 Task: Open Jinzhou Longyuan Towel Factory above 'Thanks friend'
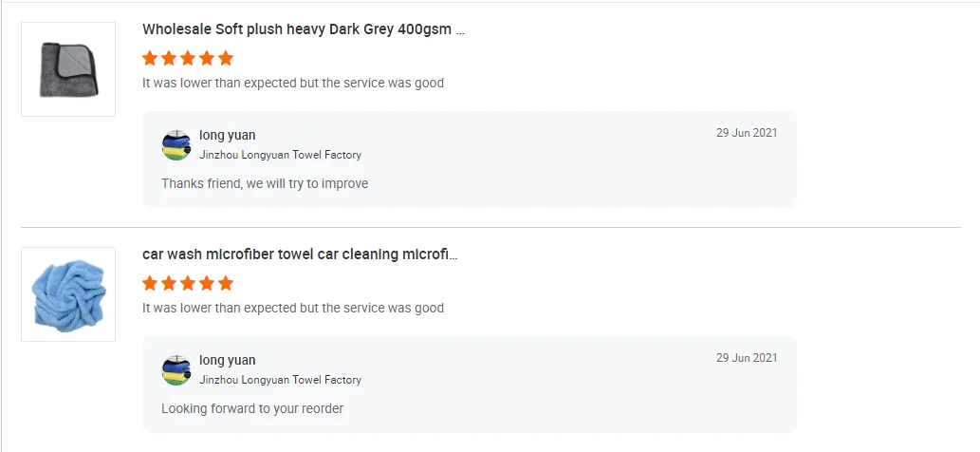point(280,155)
